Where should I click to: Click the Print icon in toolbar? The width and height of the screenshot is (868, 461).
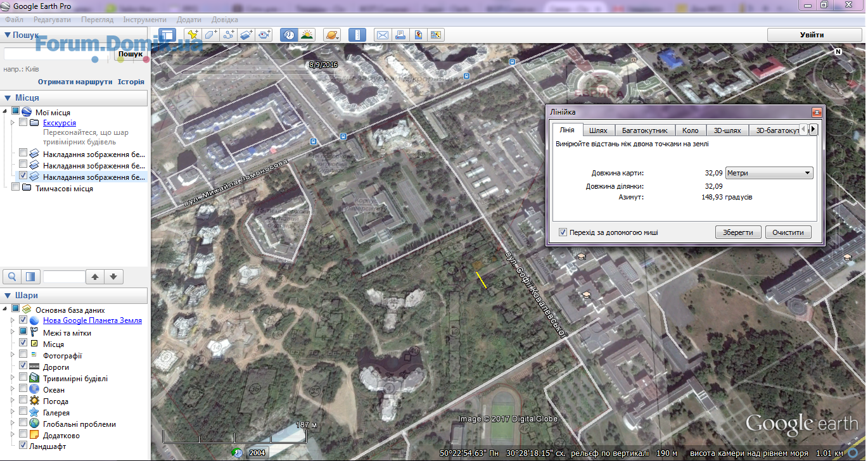pos(400,35)
